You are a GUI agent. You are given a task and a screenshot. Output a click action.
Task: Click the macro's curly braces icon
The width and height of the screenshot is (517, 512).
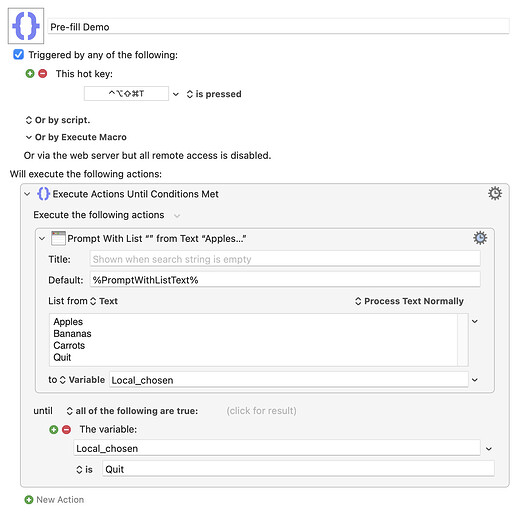26,26
